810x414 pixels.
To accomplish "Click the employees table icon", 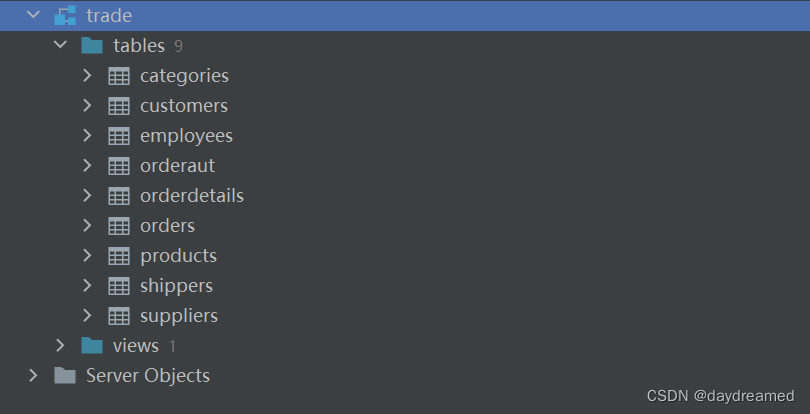I will [x=118, y=136].
